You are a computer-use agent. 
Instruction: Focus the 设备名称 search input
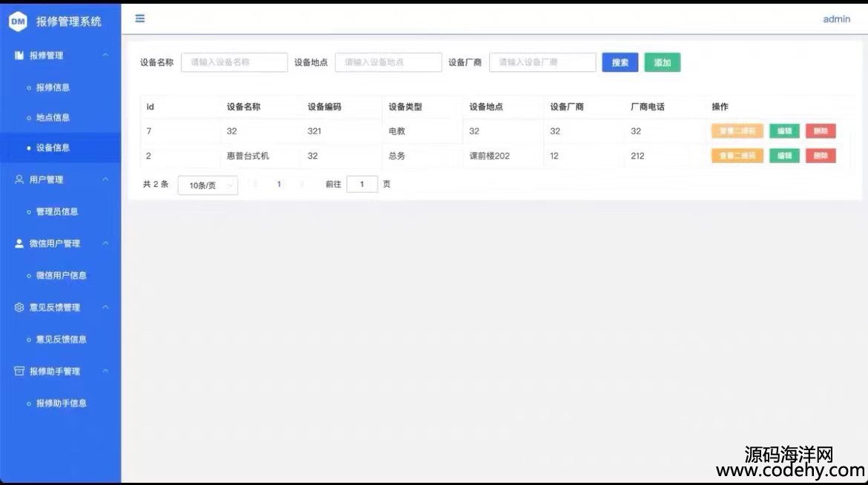(234, 62)
